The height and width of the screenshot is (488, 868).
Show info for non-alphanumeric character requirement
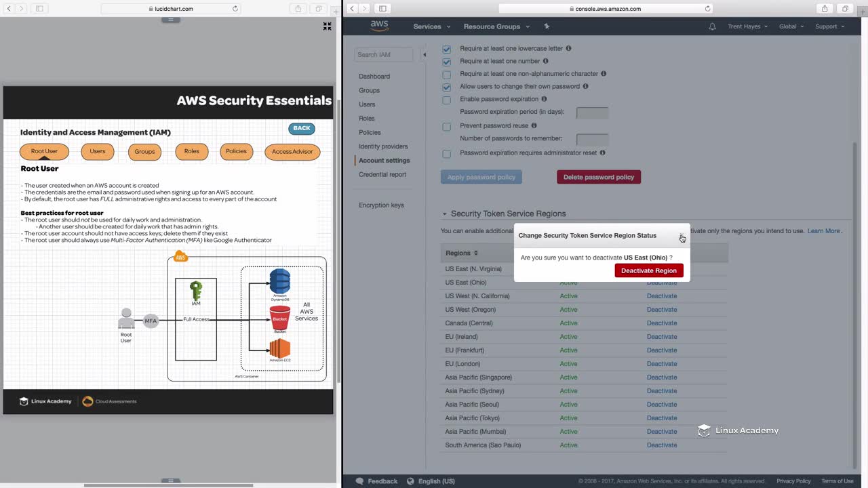point(604,73)
